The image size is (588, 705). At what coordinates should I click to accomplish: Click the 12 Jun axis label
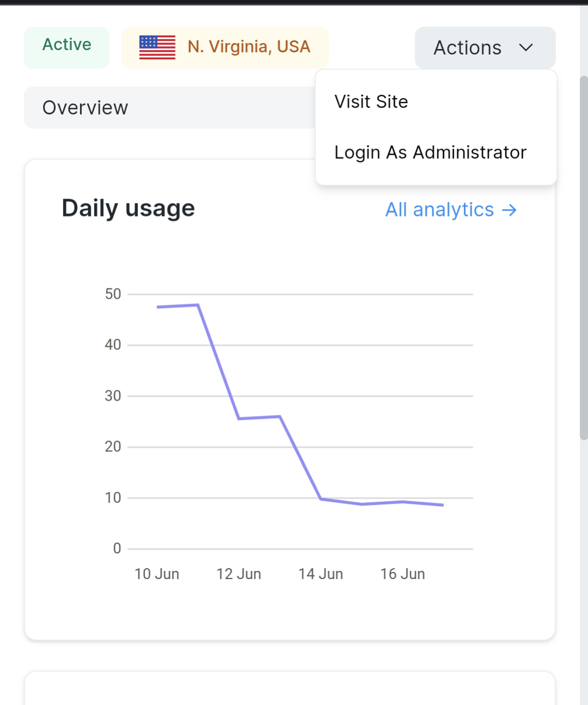click(x=239, y=574)
